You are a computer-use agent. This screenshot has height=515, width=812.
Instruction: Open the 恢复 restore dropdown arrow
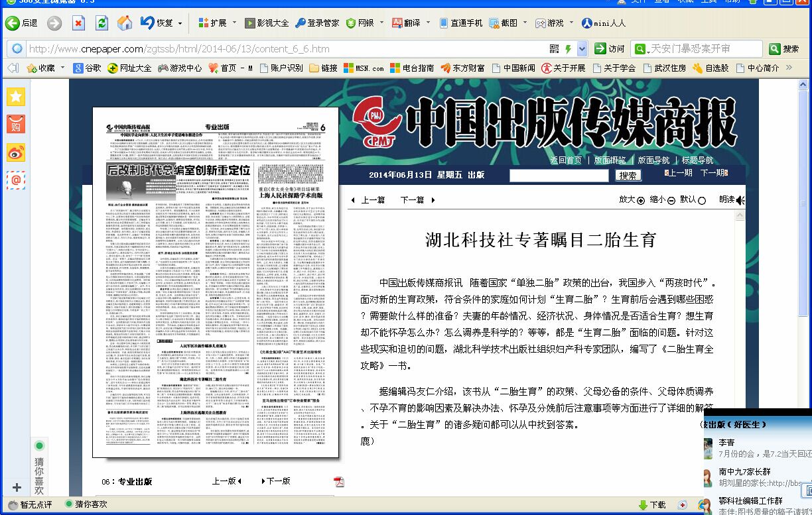(x=180, y=23)
